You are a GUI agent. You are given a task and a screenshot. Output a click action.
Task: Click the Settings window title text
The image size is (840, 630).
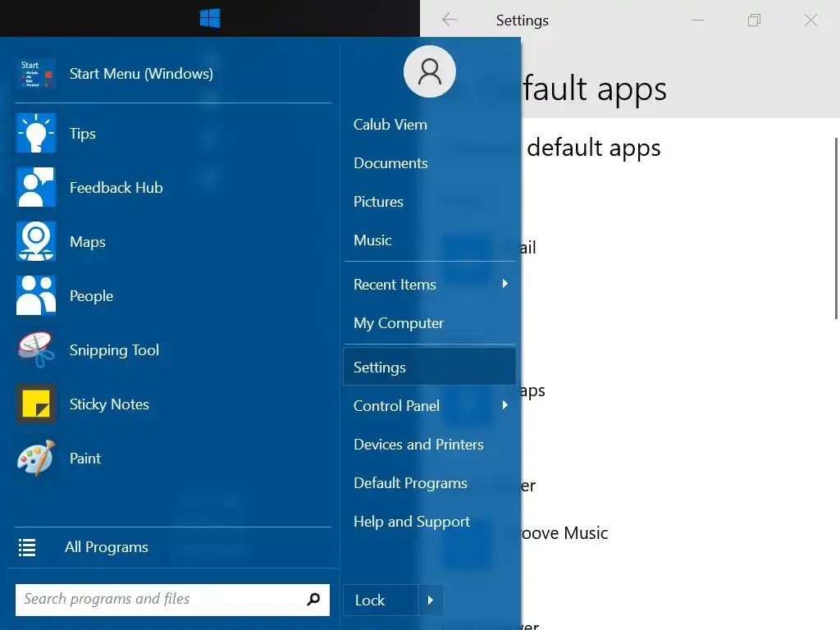click(x=523, y=21)
